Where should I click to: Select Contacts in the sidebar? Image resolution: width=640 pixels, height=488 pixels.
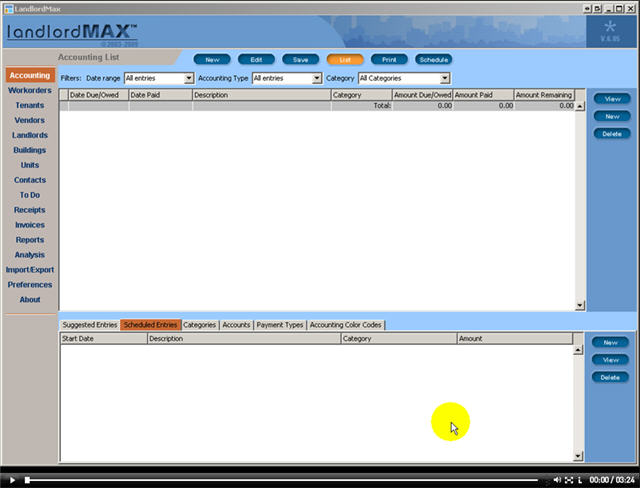pyautogui.click(x=30, y=180)
